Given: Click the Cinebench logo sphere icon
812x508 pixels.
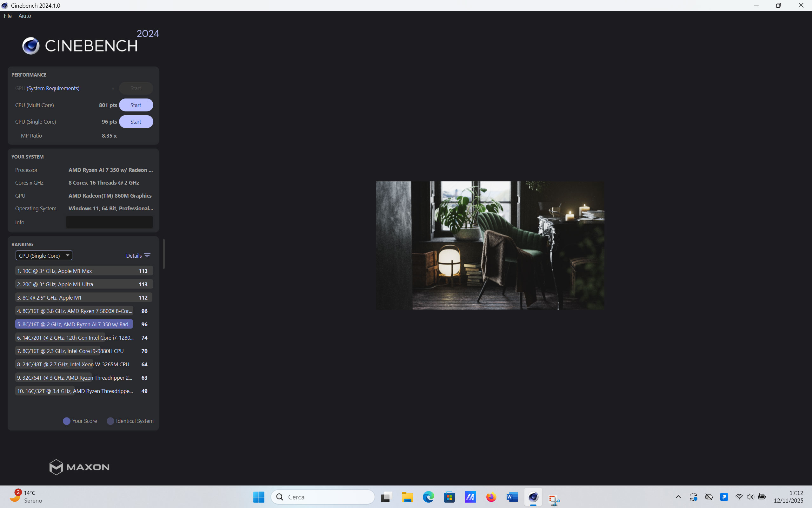Looking at the screenshot, I should pos(31,46).
